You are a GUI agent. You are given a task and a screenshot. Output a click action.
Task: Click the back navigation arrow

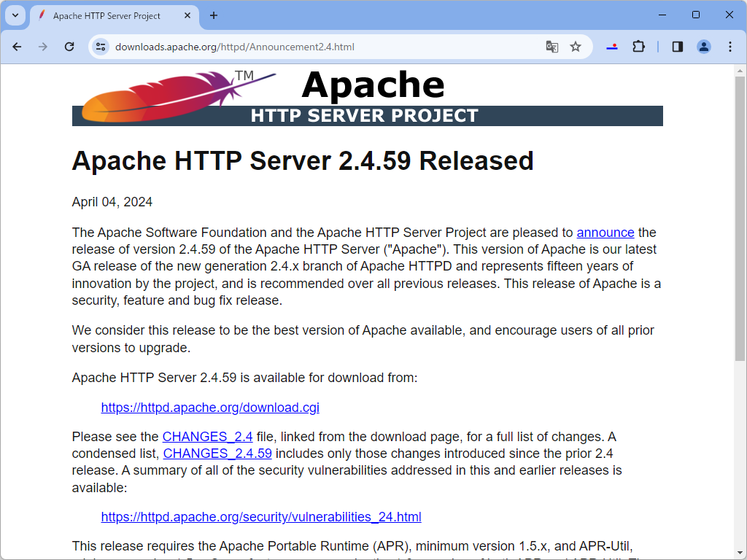click(17, 46)
